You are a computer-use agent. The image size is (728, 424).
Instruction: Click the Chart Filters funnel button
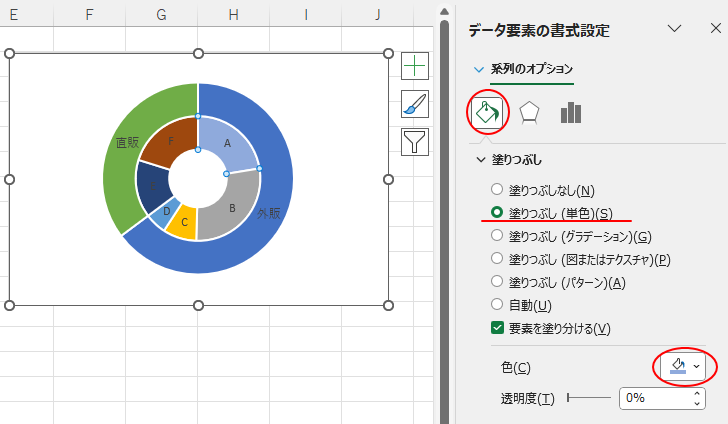415,142
